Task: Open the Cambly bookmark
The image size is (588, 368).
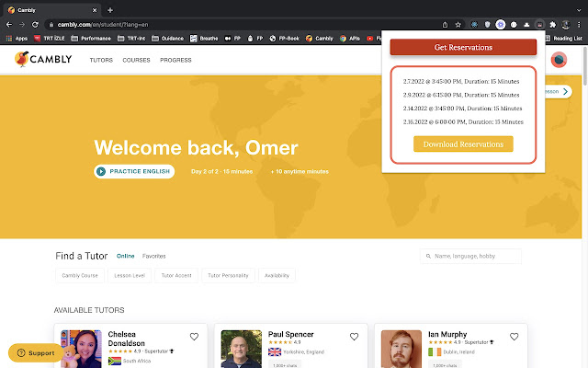Action: (x=320, y=39)
